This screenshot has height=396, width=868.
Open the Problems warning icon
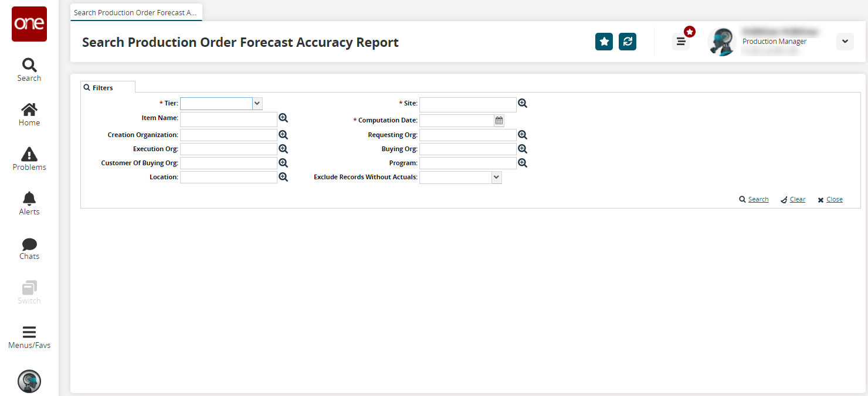coord(29,154)
